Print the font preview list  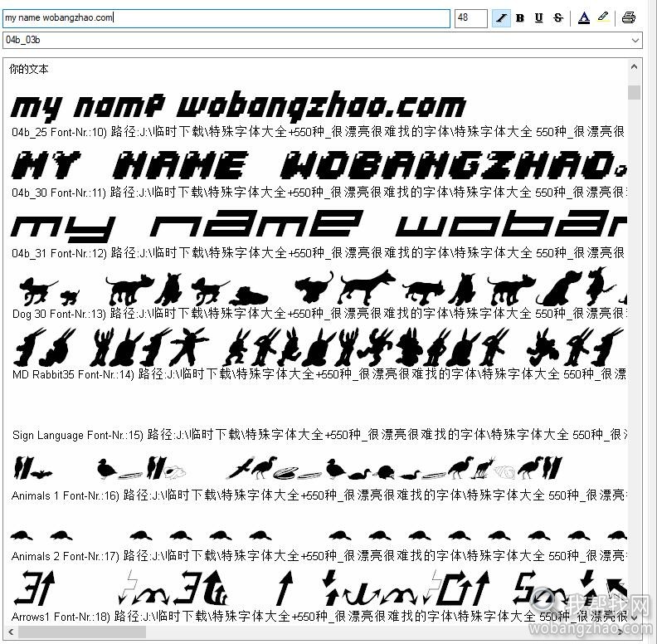tap(629, 18)
